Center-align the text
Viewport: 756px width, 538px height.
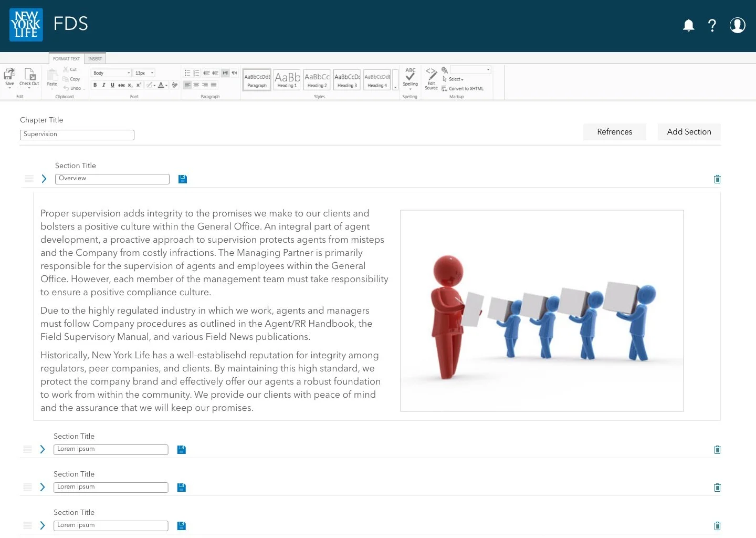196,85
